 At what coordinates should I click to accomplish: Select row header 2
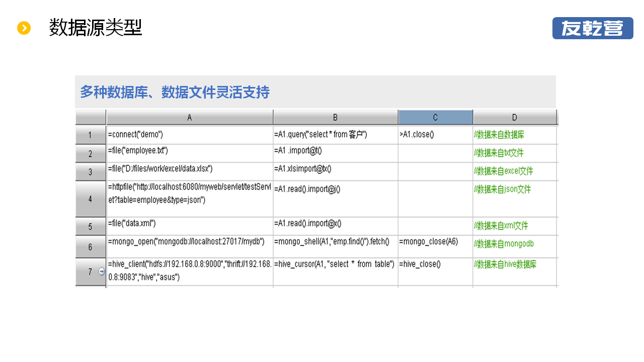click(91, 153)
